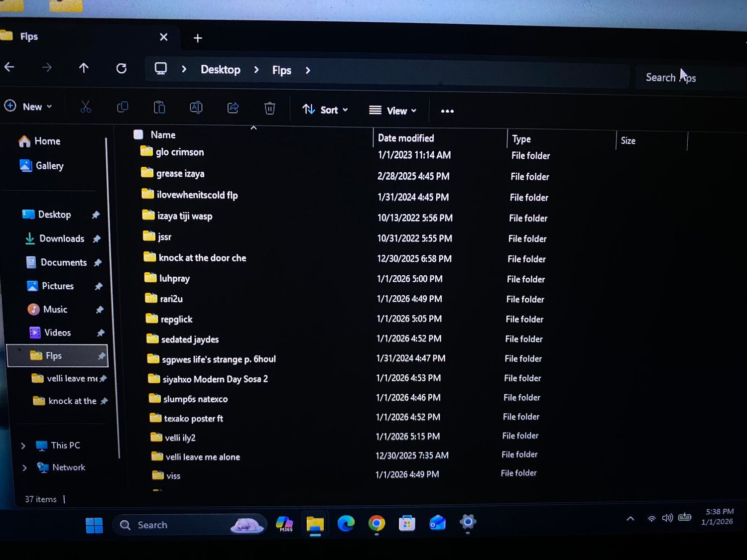Click the Desktop breadcrumb in address bar
This screenshot has height=560, width=747.
pos(220,69)
